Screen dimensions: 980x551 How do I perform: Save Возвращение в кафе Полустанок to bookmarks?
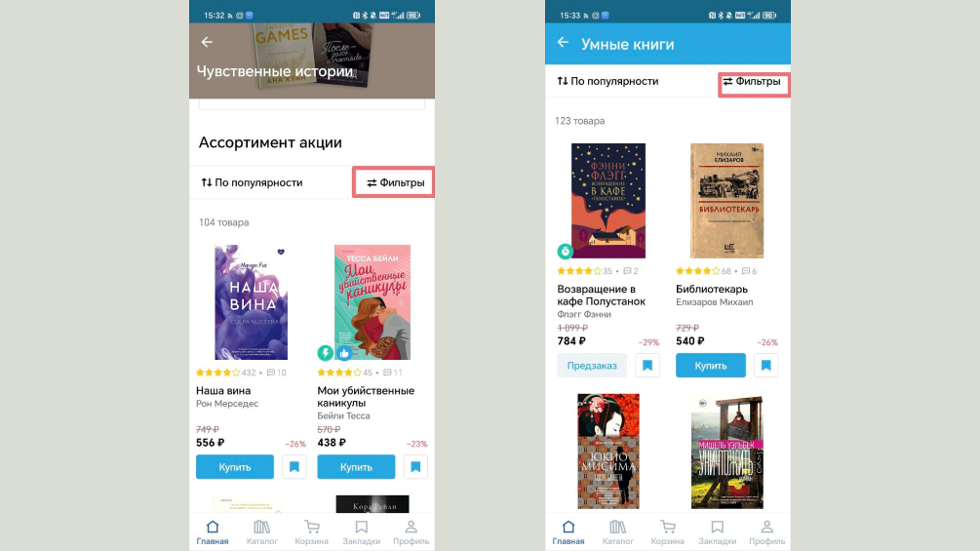click(x=647, y=365)
